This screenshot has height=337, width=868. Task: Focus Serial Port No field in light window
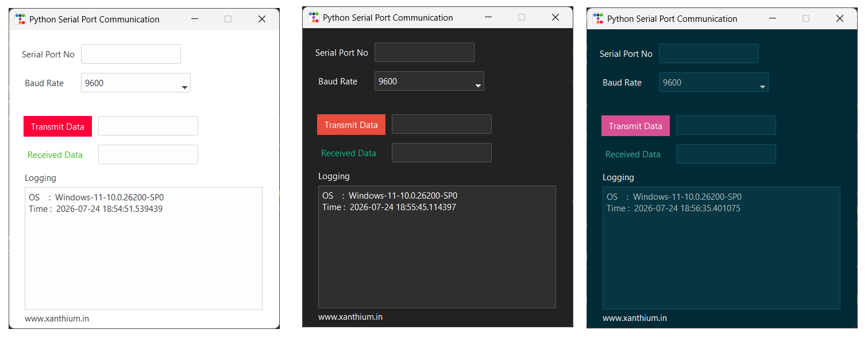tap(131, 54)
